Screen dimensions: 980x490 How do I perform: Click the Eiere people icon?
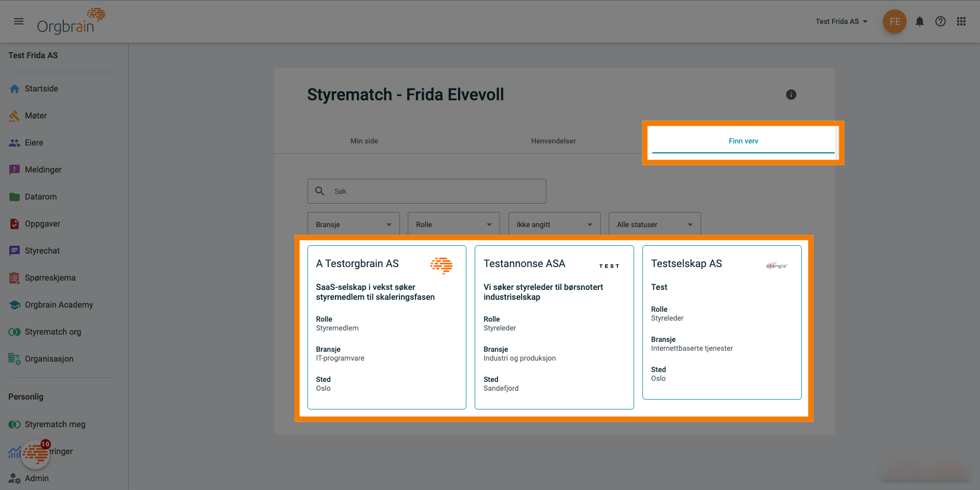coord(15,143)
